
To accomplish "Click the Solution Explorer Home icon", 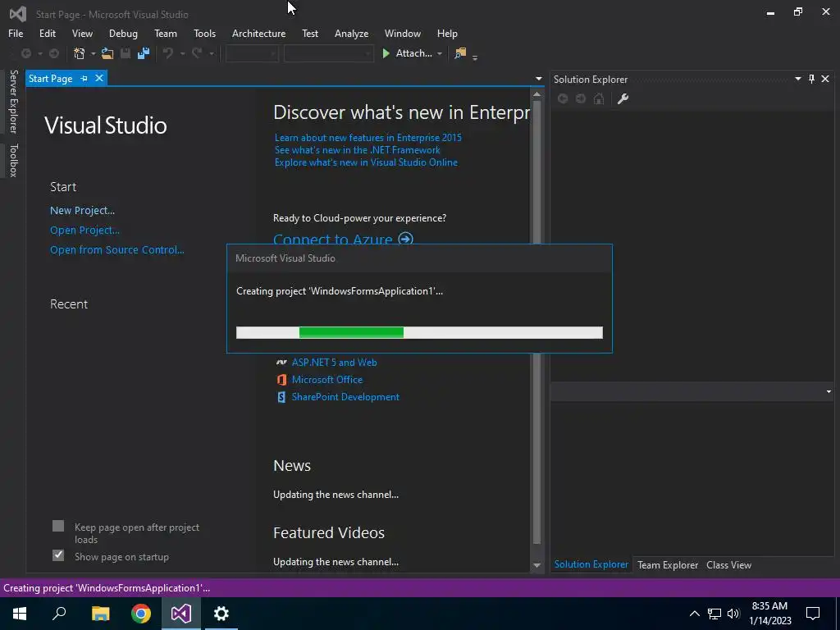I will tap(599, 98).
